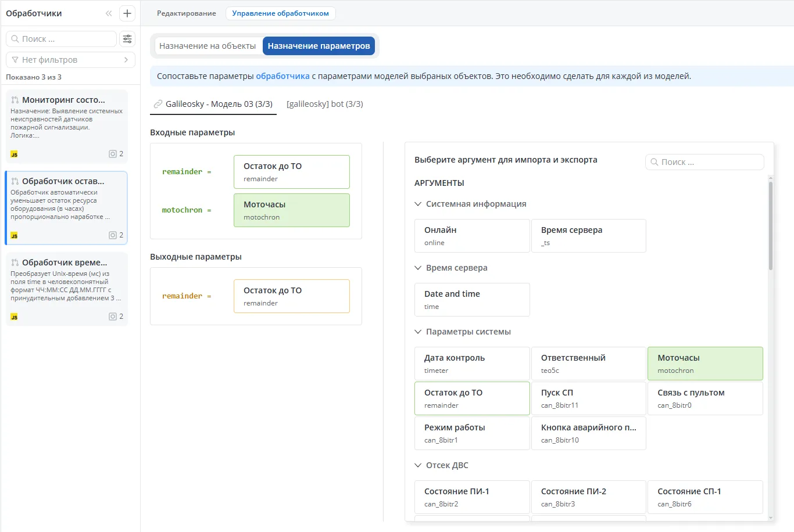The height and width of the screenshot is (532, 794).
Task: Toggle selection of the Остаток до ТО argument
Action: 471,398
